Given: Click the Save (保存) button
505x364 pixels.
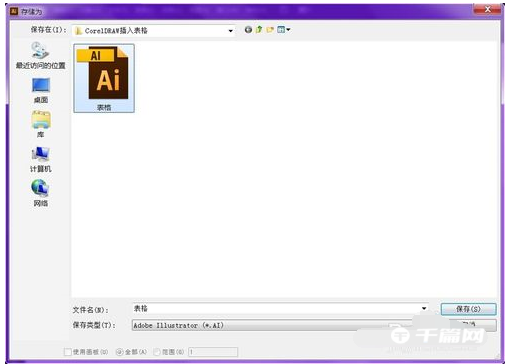Looking at the screenshot, I should pyautogui.click(x=468, y=309).
